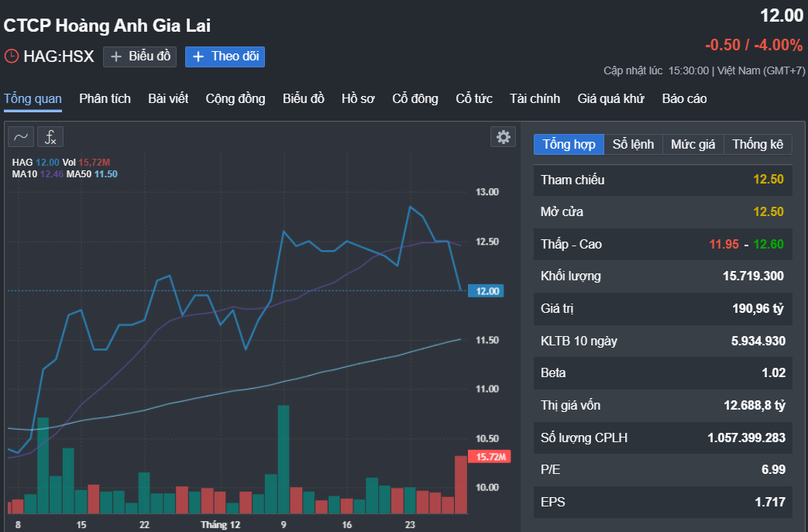The width and height of the screenshot is (808, 532).
Task: Click the 13.00 price axis label
Action: [487, 192]
